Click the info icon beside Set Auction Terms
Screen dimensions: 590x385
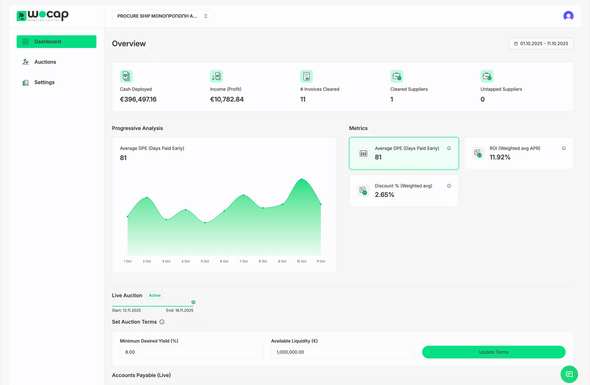click(x=162, y=322)
